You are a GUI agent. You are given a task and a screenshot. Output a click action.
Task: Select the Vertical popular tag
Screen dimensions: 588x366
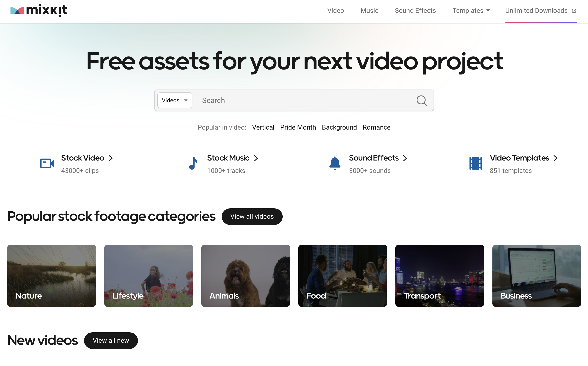pyautogui.click(x=263, y=127)
